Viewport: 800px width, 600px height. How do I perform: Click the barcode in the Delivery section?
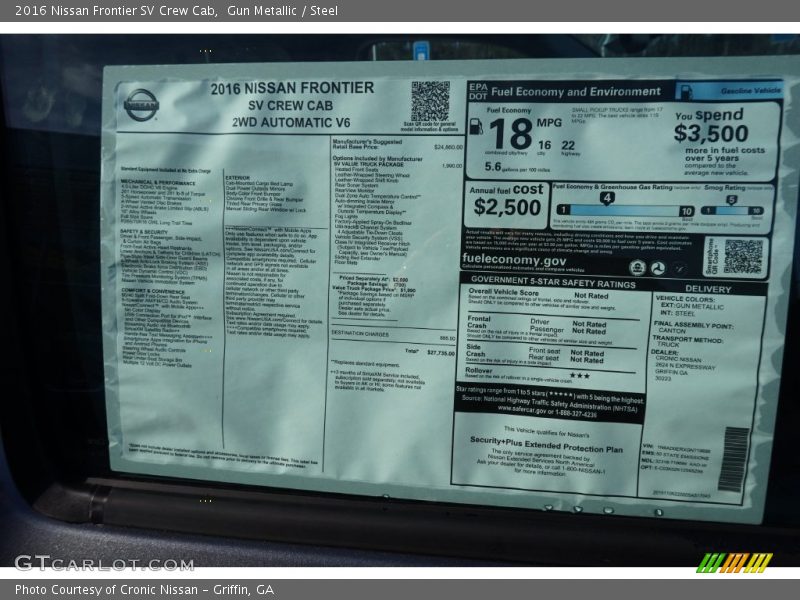coord(733,460)
